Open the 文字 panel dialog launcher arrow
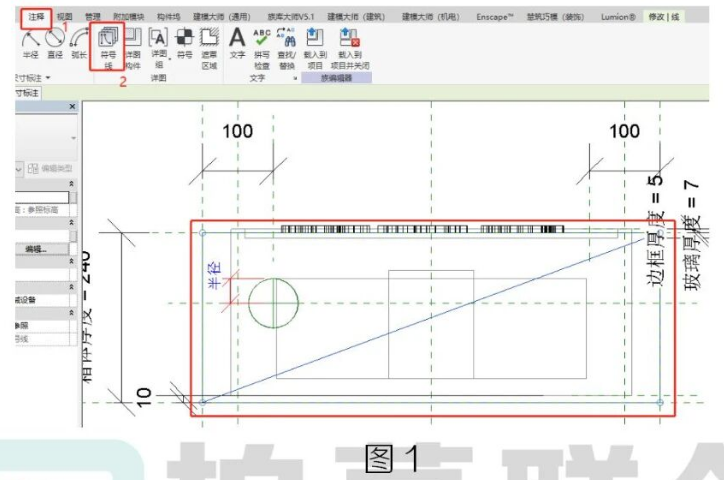Image resolution: width=724 pixels, height=480 pixels. (295, 78)
